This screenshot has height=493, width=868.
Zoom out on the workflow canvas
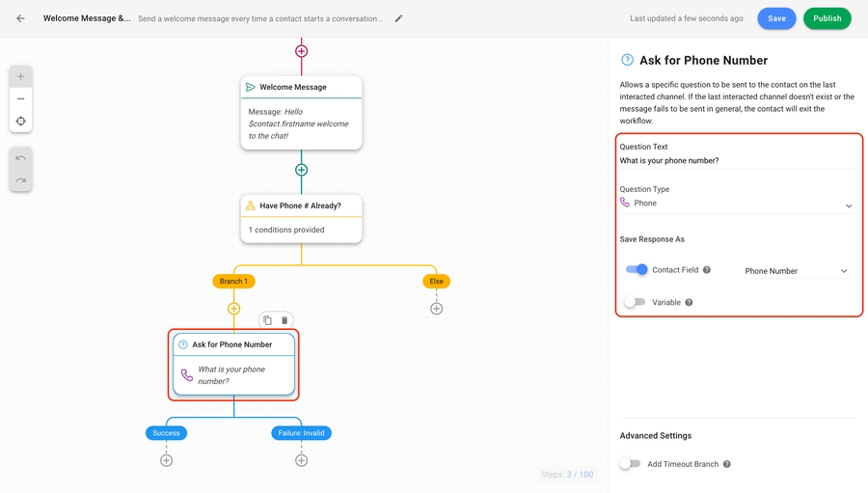coord(20,98)
